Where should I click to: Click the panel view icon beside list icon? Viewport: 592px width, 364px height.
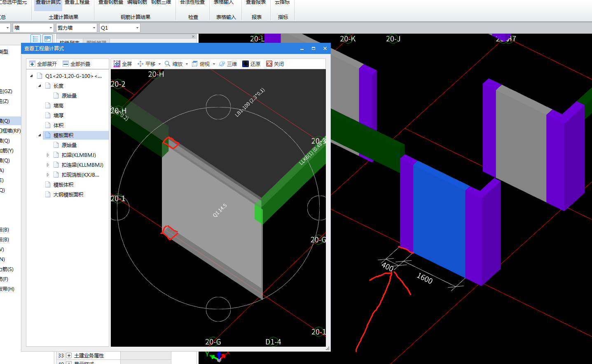[47, 39]
